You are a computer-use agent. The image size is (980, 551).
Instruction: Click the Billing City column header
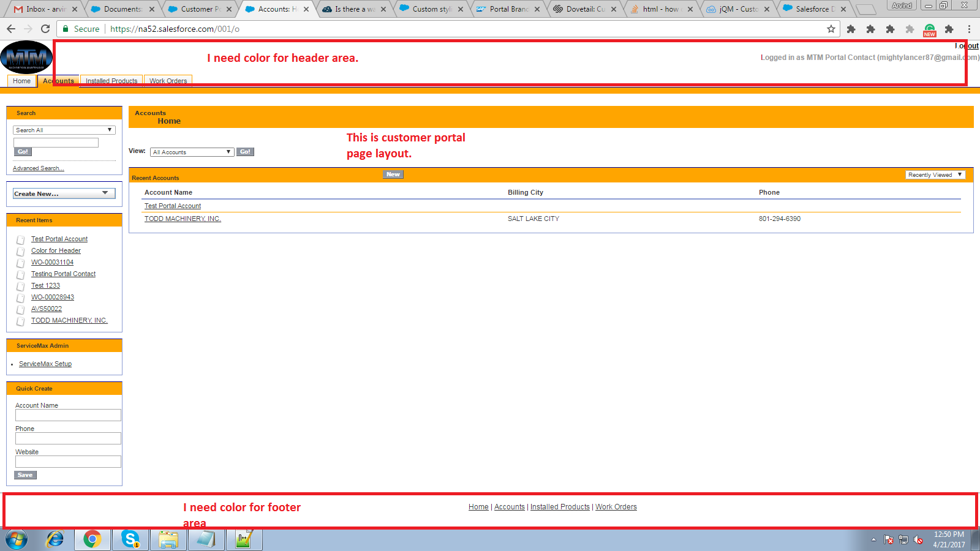(x=526, y=192)
